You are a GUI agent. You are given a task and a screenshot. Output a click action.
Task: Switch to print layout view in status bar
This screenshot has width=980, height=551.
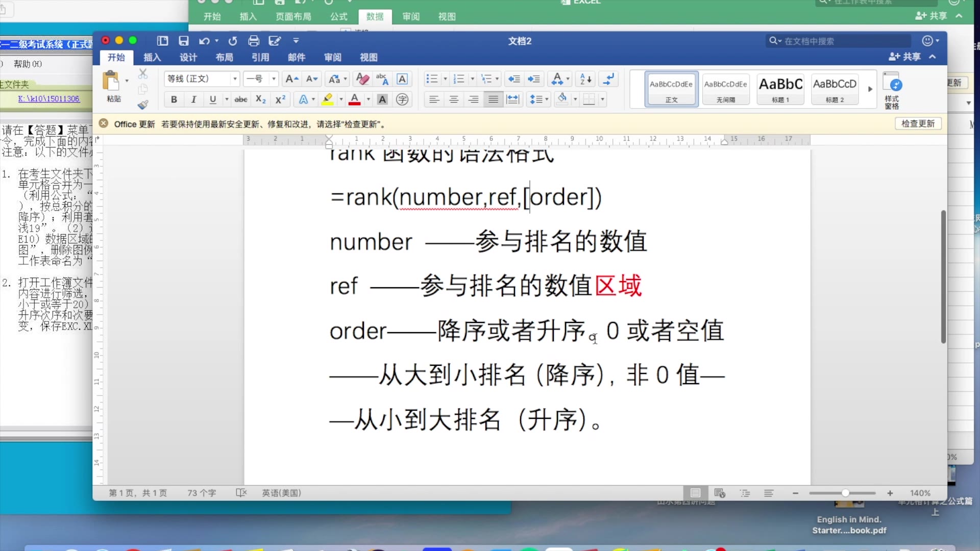click(695, 493)
